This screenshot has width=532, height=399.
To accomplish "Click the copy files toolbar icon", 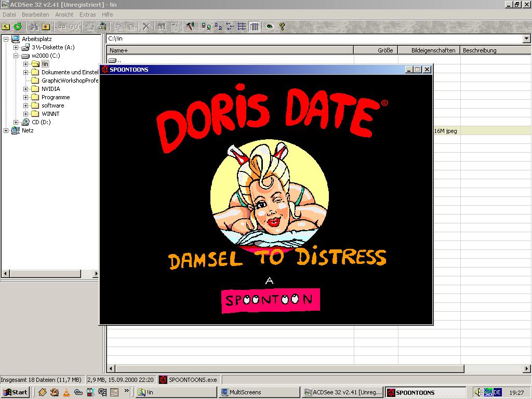I will pyautogui.click(x=118, y=26).
